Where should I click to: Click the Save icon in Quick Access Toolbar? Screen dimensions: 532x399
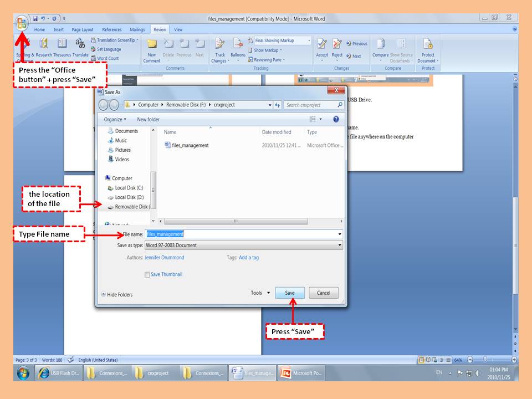[35, 19]
